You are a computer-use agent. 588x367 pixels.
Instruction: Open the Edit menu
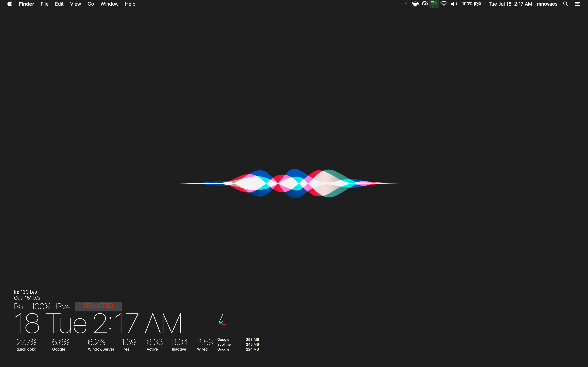pyautogui.click(x=59, y=4)
